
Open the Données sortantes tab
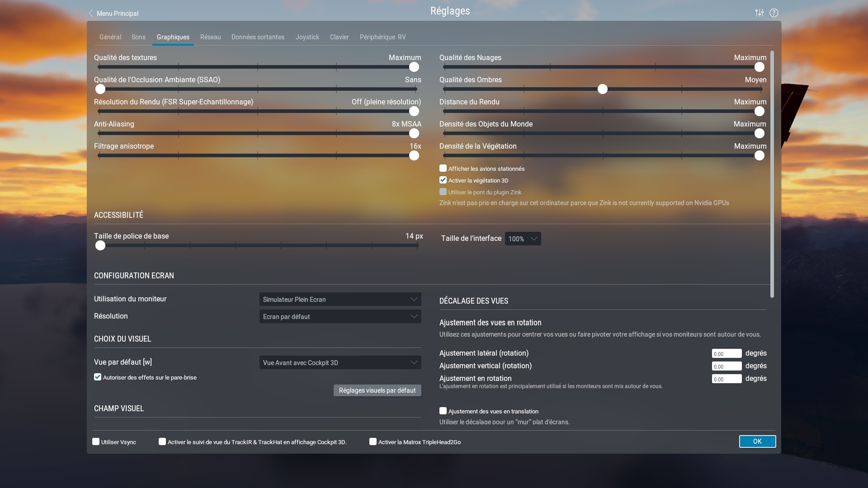pos(258,37)
